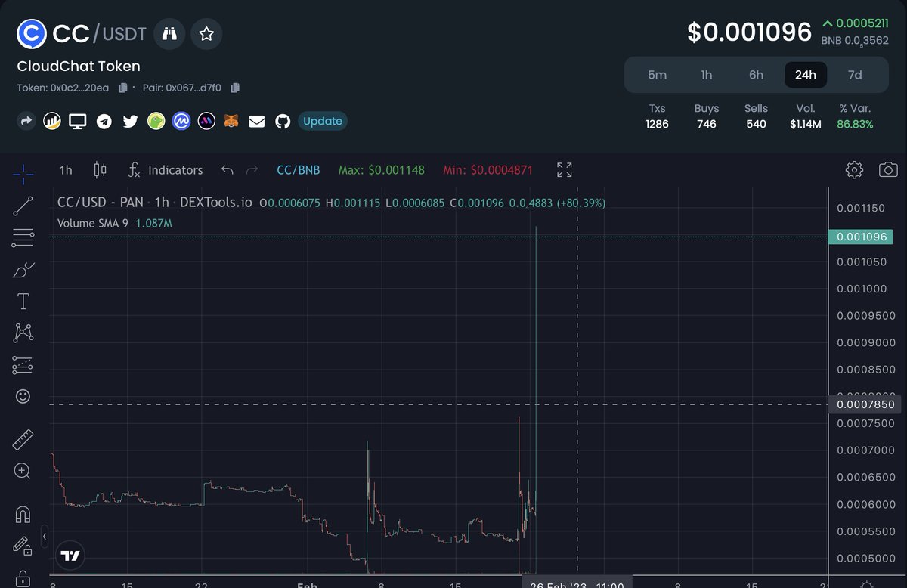This screenshot has height=588, width=907.
Task: Open the emoji icons tool
Action: click(23, 396)
